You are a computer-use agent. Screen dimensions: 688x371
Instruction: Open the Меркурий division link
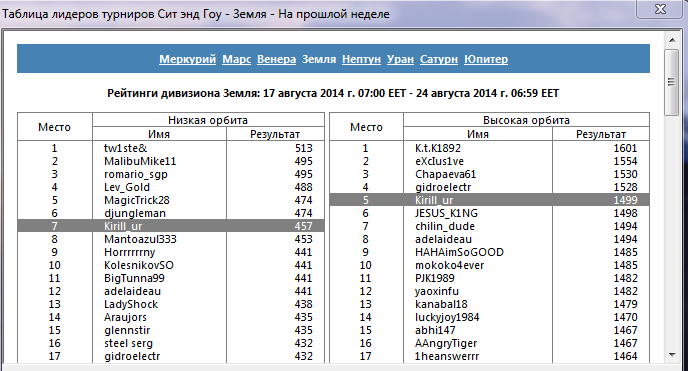tap(187, 59)
